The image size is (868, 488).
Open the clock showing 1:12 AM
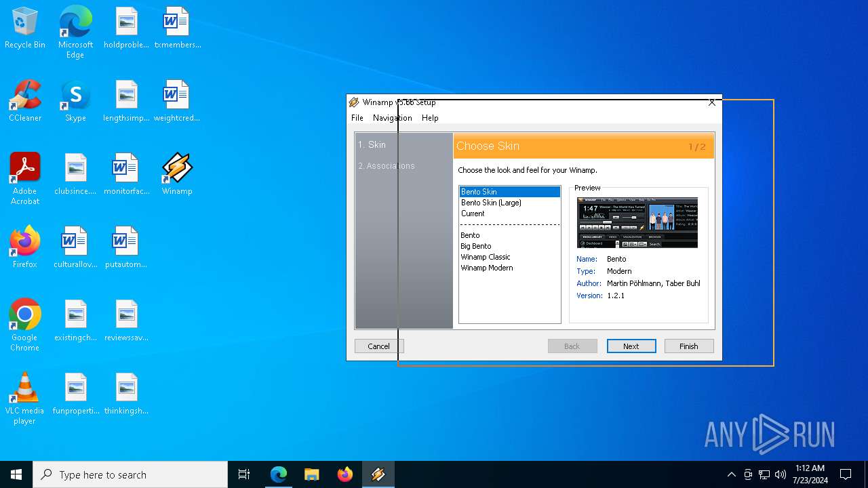pyautogui.click(x=810, y=474)
